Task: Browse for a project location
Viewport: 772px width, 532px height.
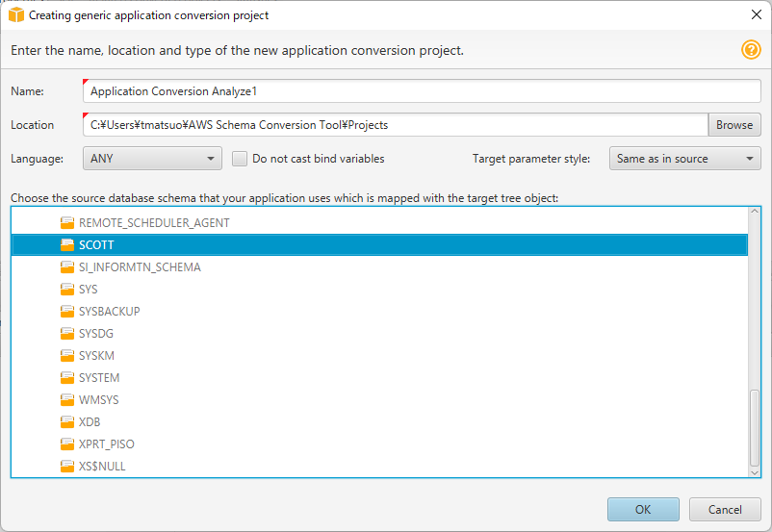Action: pyautogui.click(x=734, y=125)
